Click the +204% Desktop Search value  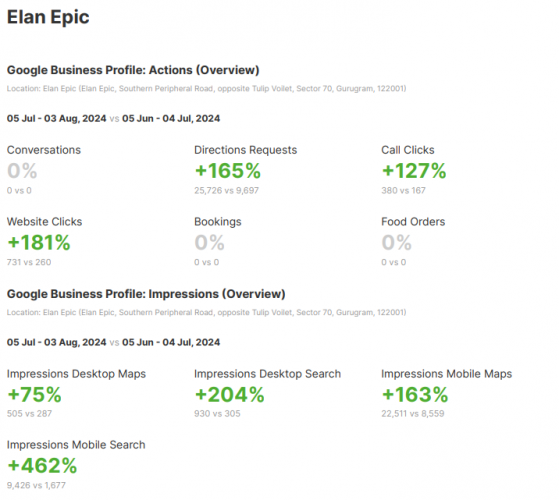coord(230,395)
